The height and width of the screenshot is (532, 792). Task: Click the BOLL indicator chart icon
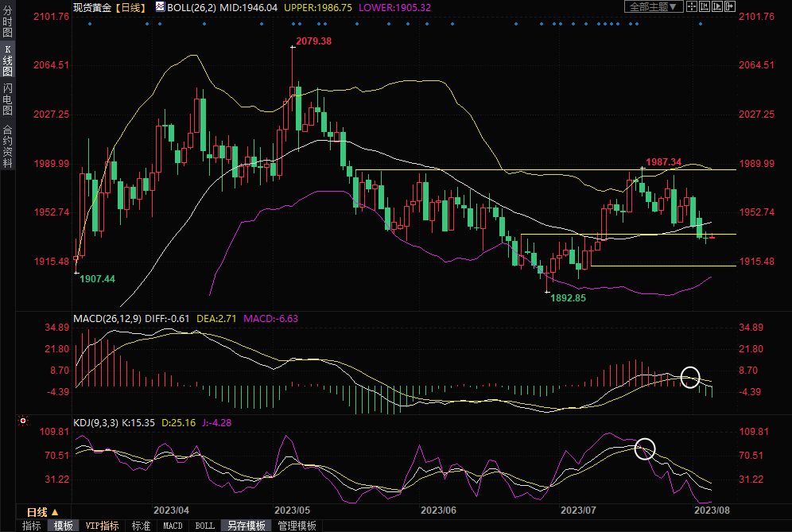pyautogui.click(x=160, y=6)
